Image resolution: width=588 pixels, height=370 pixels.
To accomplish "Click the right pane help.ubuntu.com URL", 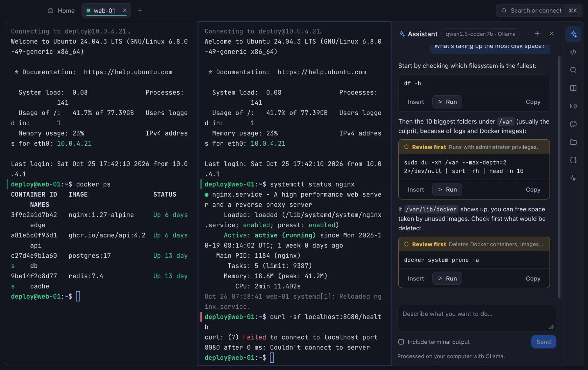I will point(322,72).
